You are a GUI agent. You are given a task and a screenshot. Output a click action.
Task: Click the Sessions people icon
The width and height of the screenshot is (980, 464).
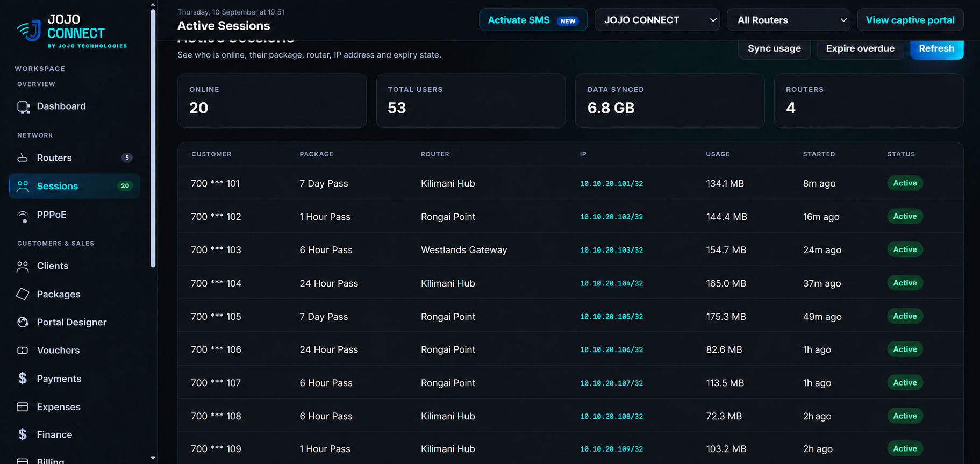(x=23, y=186)
